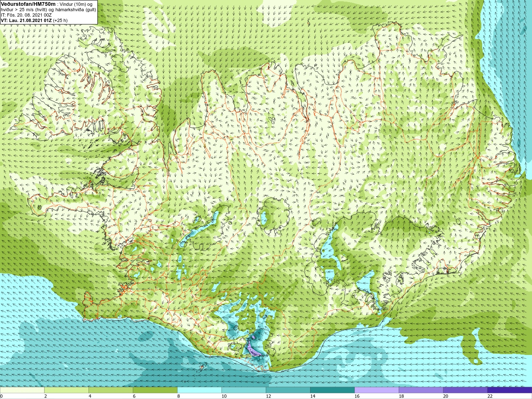Click the legend label '4'
Viewport: 532px width, 399px height.
tap(90, 396)
